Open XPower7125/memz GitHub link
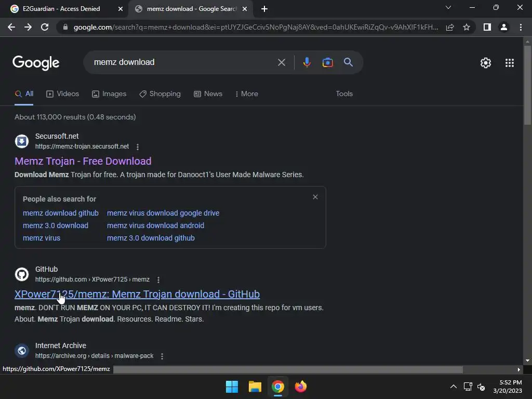Viewport: 532px width, 399px height. point(137,294)
